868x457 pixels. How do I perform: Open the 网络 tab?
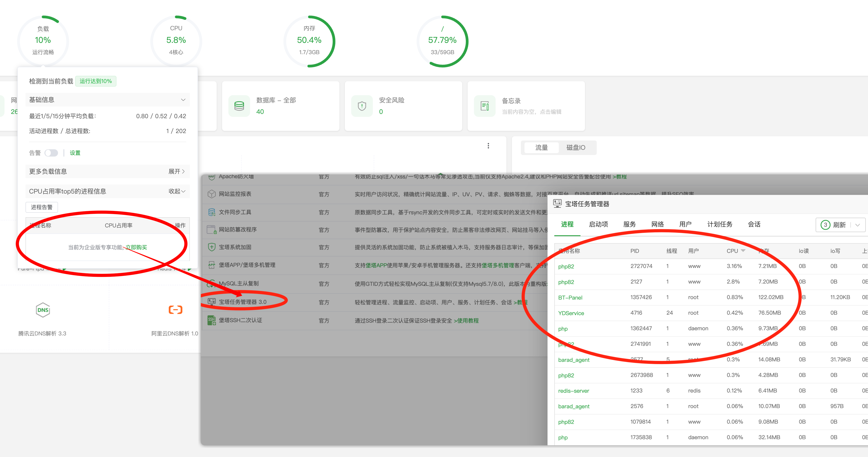pos(657,224)
